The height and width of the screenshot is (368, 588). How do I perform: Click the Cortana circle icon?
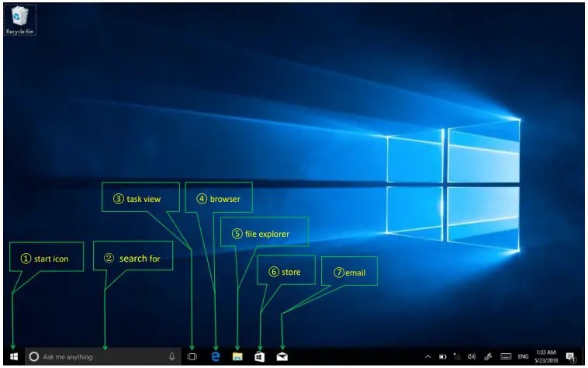tap(34, 357)
